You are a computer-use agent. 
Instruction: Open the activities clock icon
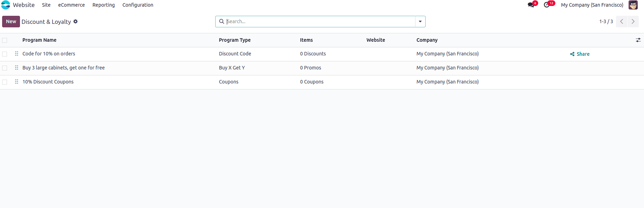click(547, 5)
